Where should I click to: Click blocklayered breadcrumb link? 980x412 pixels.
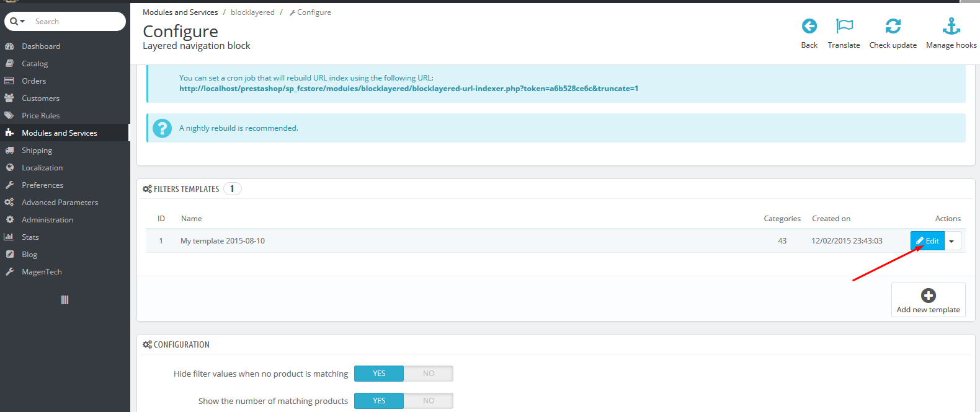[252, 12]
